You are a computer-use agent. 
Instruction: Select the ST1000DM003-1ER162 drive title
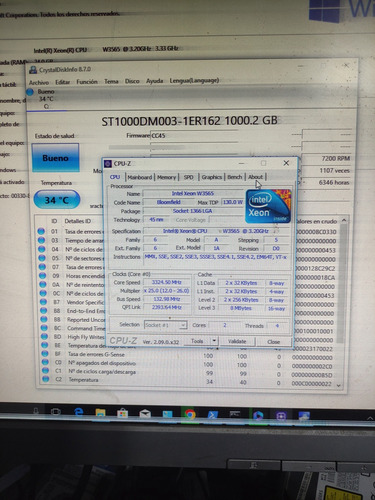pyautogui.click(x=189, y=121)
